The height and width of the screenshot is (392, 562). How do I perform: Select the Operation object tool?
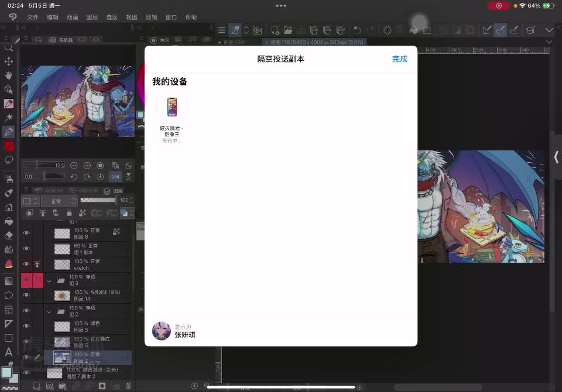pos(9,89)
